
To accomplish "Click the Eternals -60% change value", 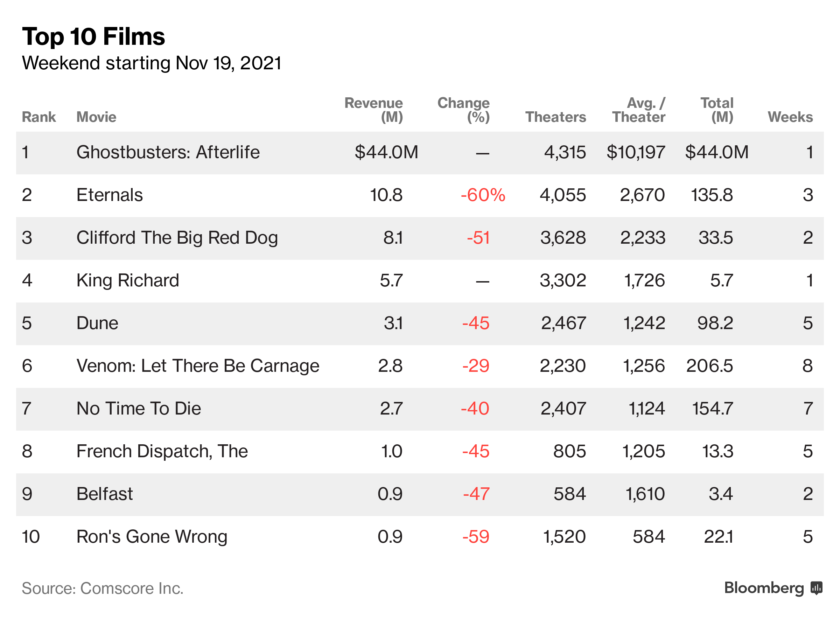I will [483, 195].
